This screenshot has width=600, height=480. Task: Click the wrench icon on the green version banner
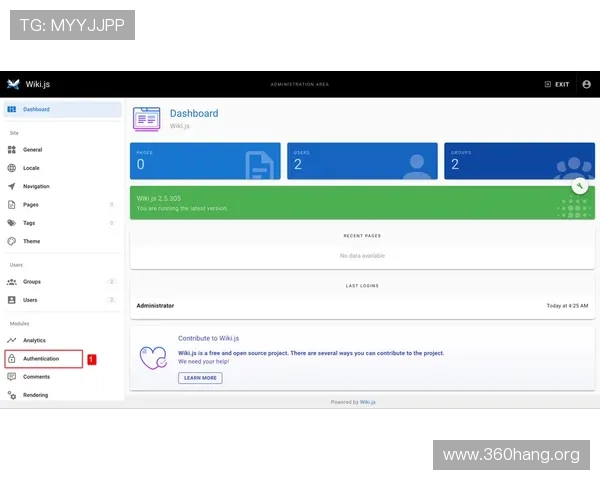point(579,186)
